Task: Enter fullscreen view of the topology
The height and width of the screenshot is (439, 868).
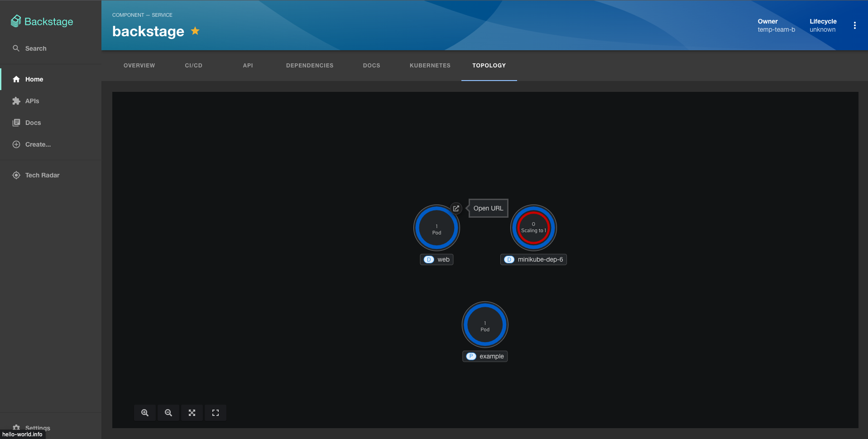Action: tap(215, 412)
